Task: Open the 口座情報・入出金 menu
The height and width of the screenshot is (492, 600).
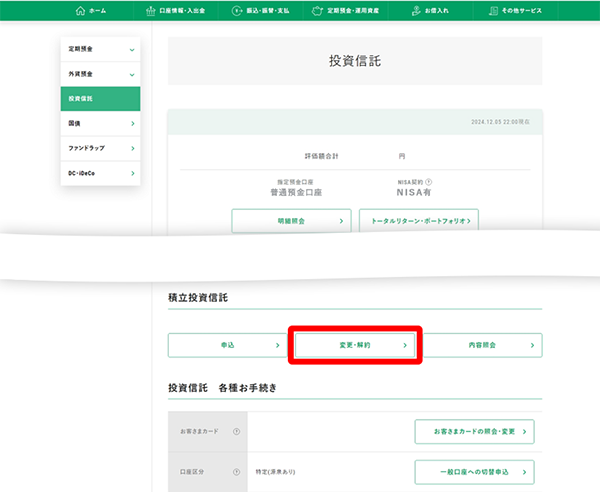Action: pos(176,11)
